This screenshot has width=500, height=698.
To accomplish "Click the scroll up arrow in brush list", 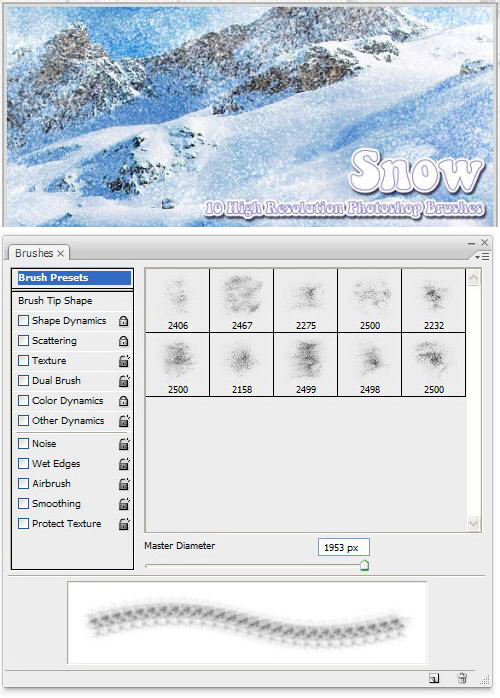I will coord(473,278).
